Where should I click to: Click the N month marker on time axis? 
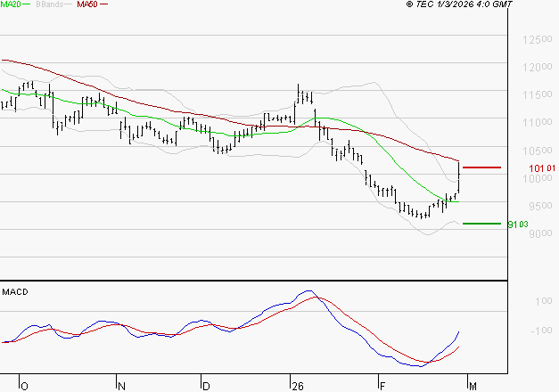121,387
